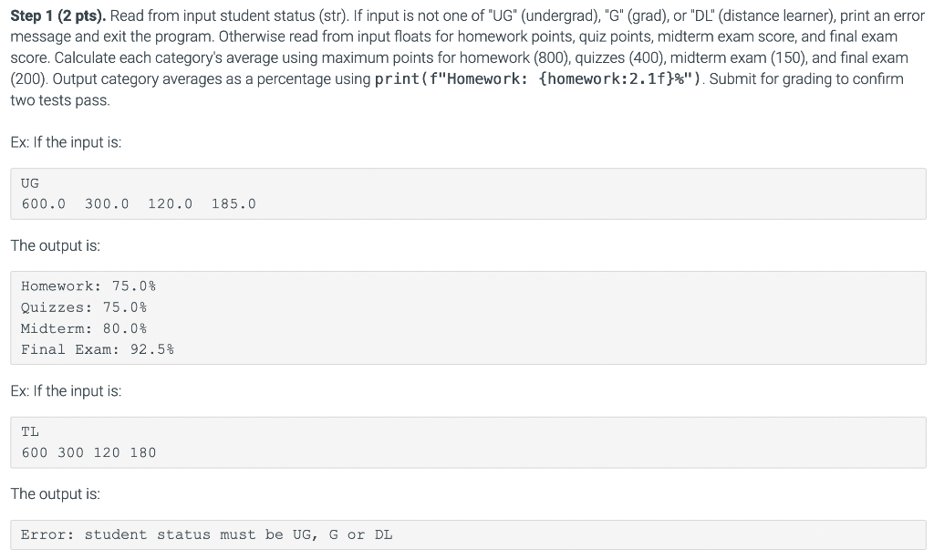The height and width of the screenshot is (560, 934).
Task: Click the bold 'Step 1 (2 pts).' heading
Action: (x=57, y=16)
